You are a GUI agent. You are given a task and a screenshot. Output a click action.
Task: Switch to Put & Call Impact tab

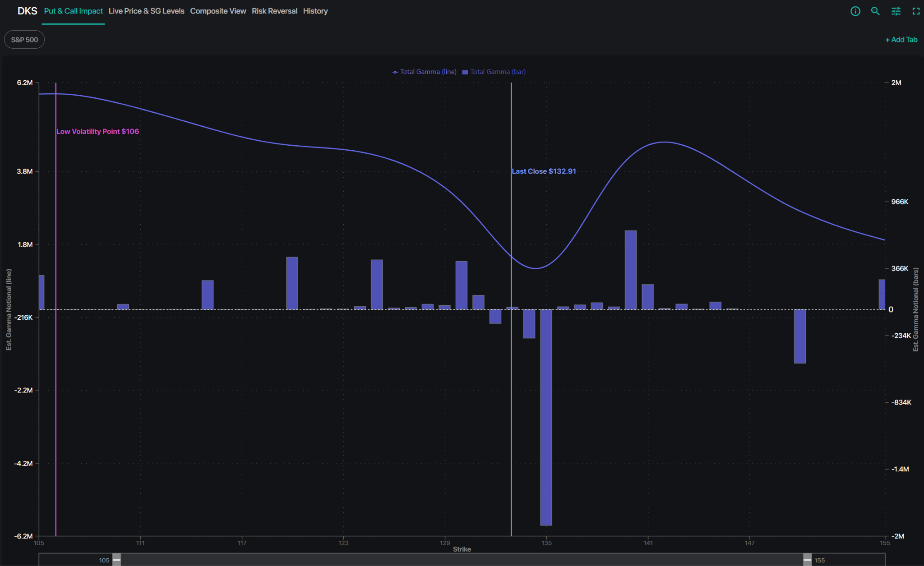pos(74,11)
